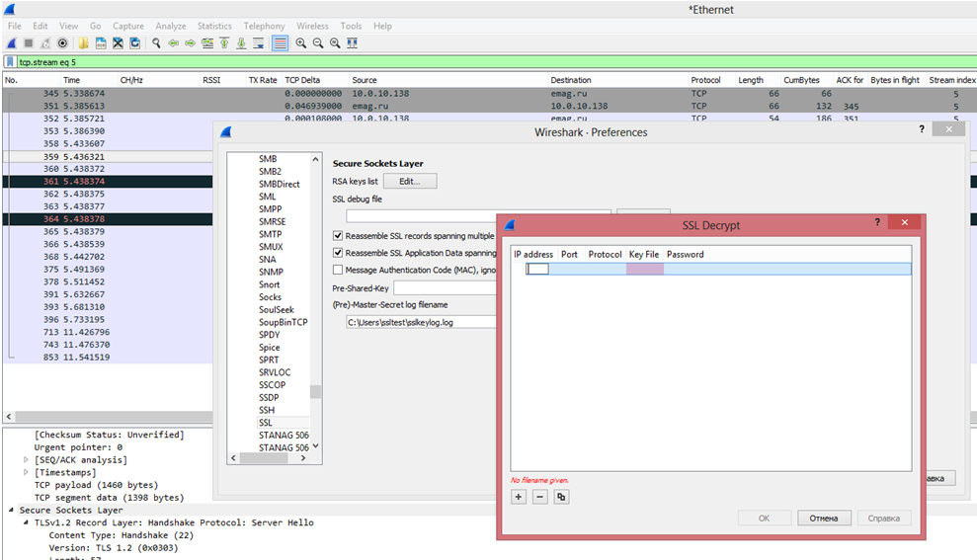Open the Analyze menu

(170, 26)
